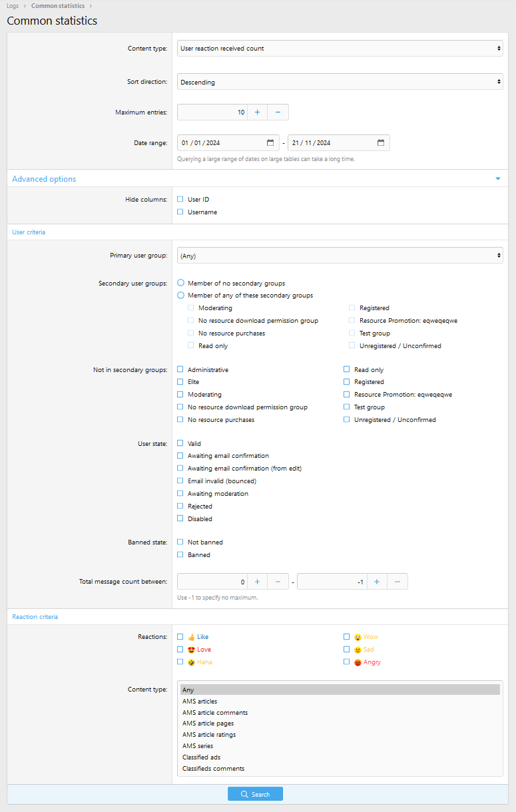Decrease minimum message count minus icon
Image resolution: width=516 pixels, height=812 pixels.
278,582
